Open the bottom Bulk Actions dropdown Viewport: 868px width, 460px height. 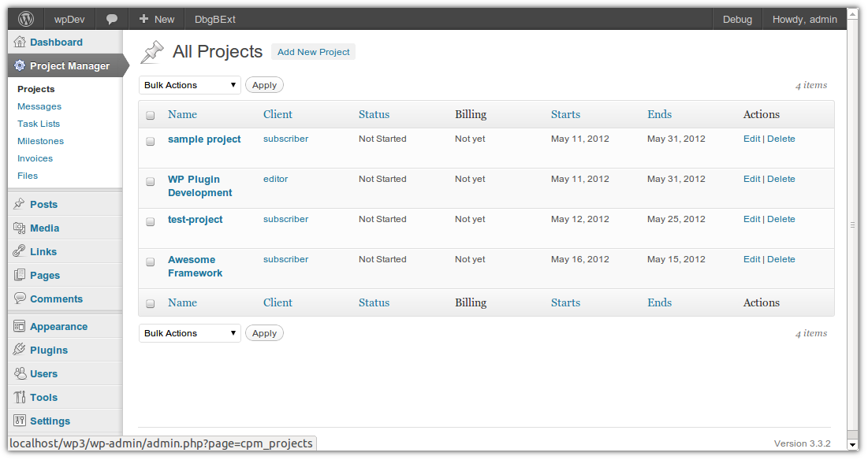[x=190, y=333]
